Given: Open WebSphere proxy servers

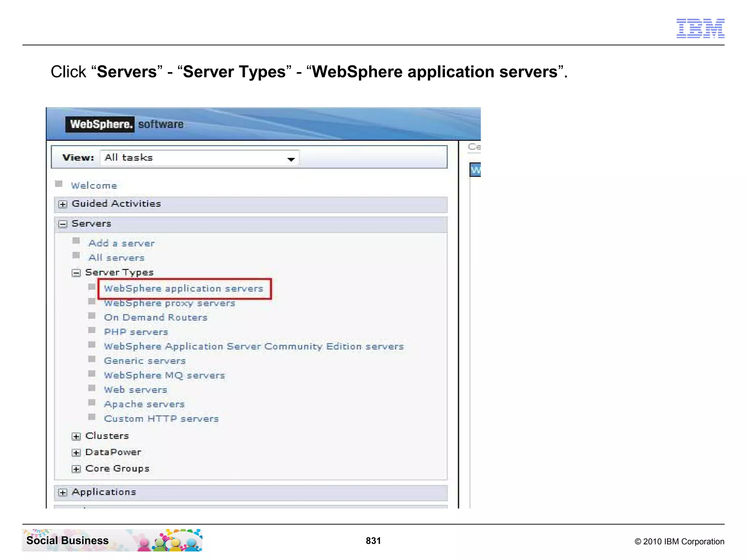Looking at the screenshot, I should pyautogui.click(x=170, y=303).
